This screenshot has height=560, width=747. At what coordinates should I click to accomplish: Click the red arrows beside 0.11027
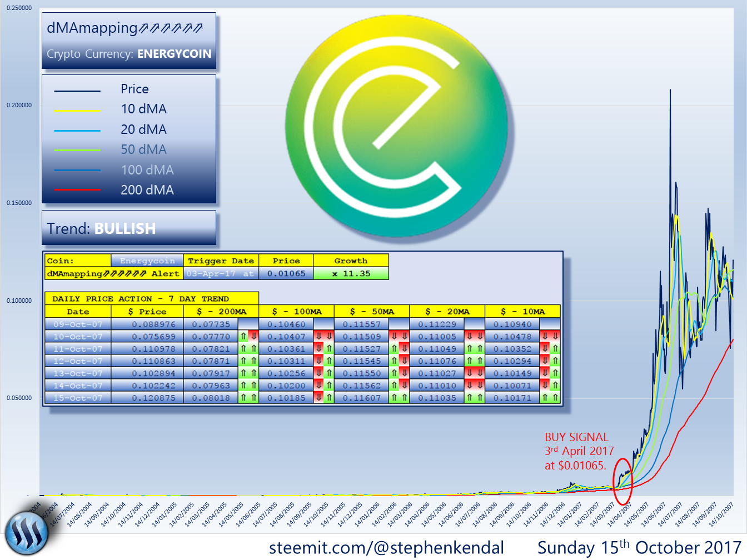point(475,373)
